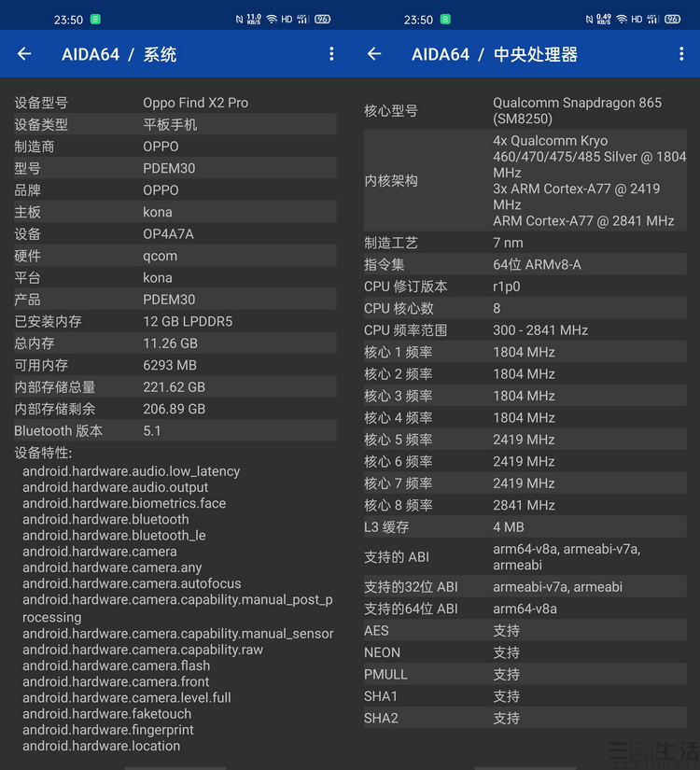Tap android.hardware.location feature entry
The width and height of the screenshot is (700, 770).
coord(101,746)
